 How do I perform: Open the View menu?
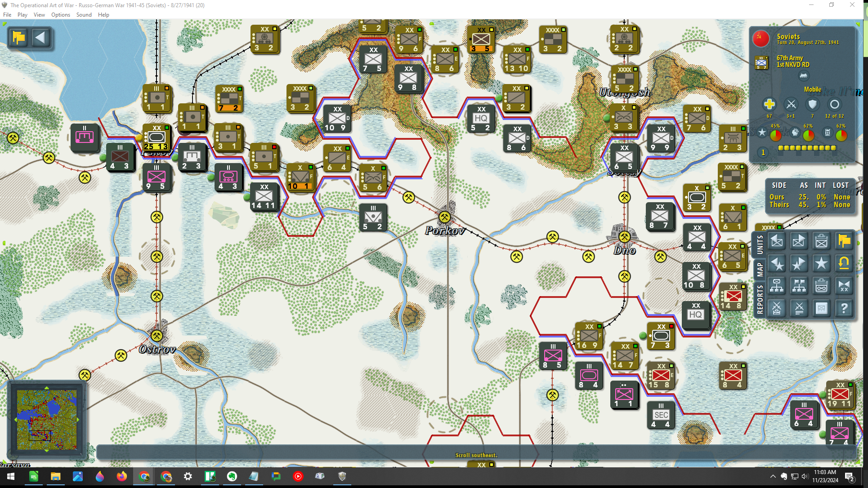[x=39, y=15]
